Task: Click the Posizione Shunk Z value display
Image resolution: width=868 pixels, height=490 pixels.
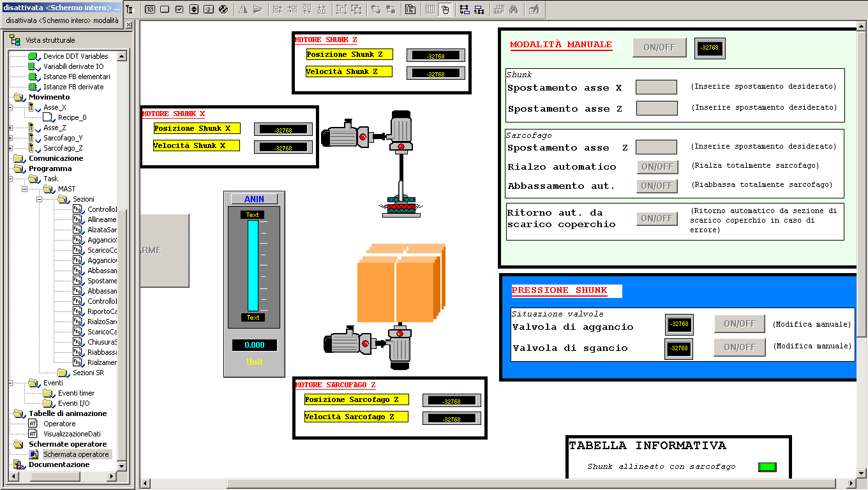Action: point(436,56)
